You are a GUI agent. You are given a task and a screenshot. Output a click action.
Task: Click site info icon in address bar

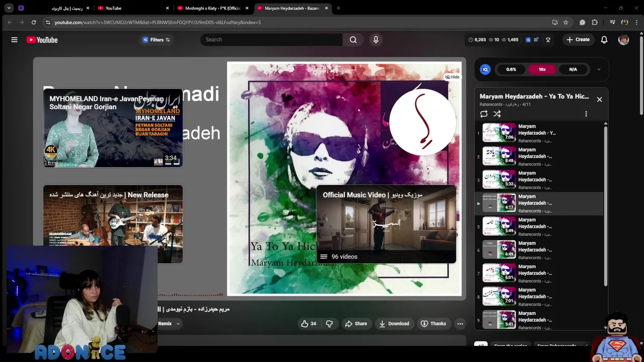(x=48, y=22)
